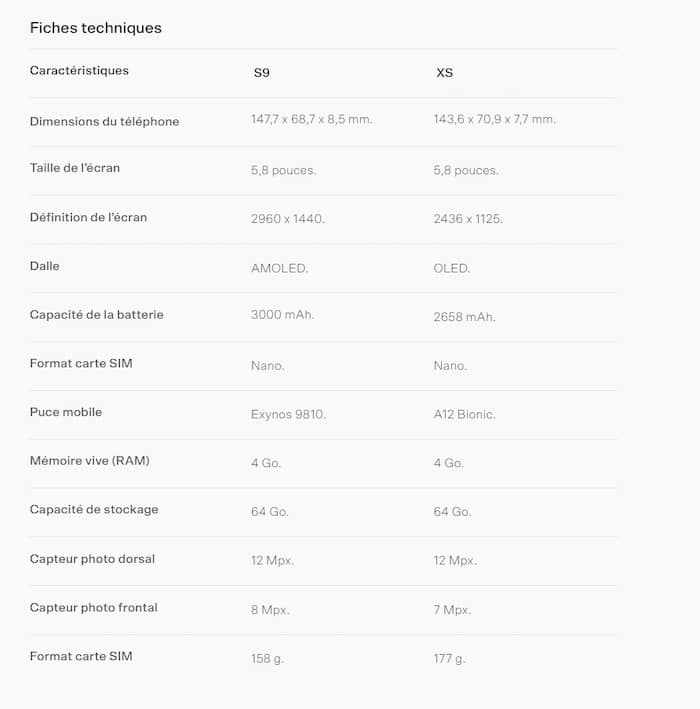This screenshot has height=709, width=700.
Task: Select the A12 Bionic chip cell
Action: point(464,414)
